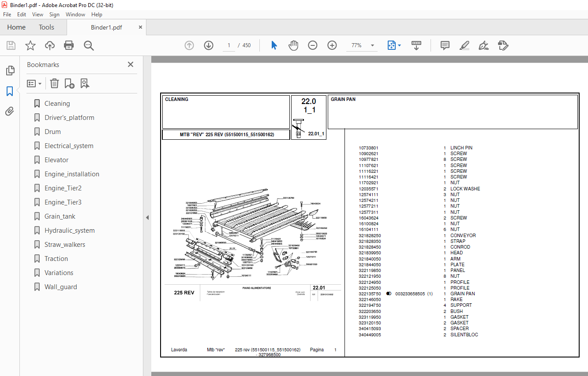Open the Straw_walkers bookmark

[65, 245]
